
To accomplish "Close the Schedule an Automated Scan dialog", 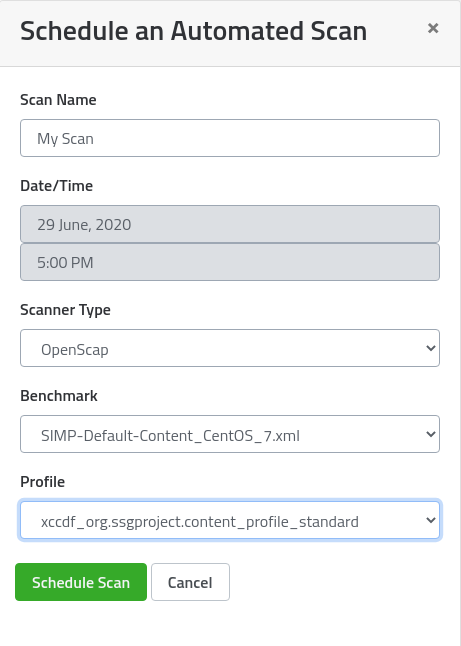I will pyautogui.click(x=433, y=28).
